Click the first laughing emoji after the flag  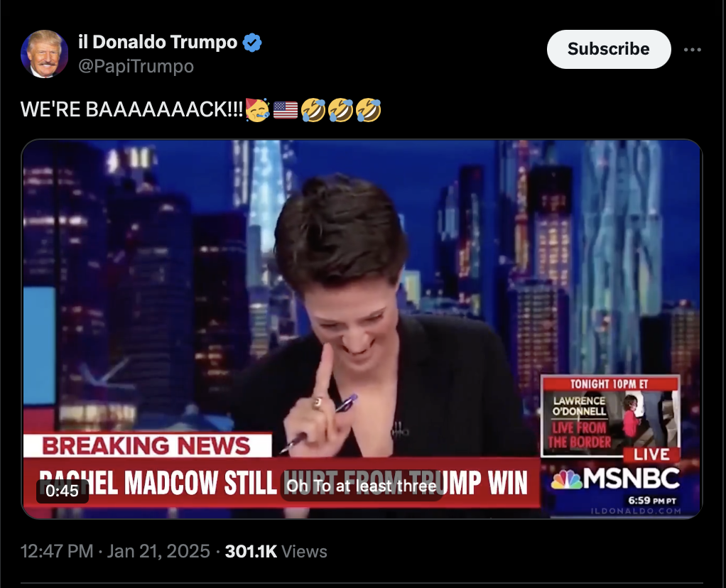(x=313, y=110)
